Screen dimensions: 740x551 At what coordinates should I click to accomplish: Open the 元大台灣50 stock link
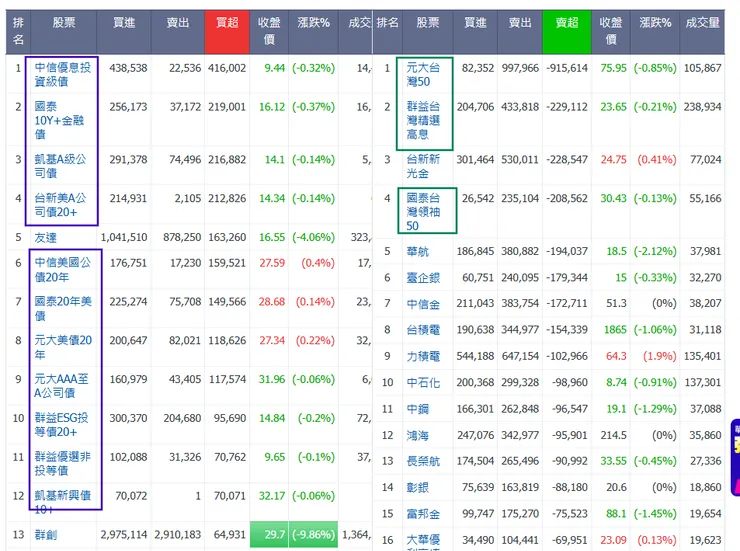coord(423,75)
